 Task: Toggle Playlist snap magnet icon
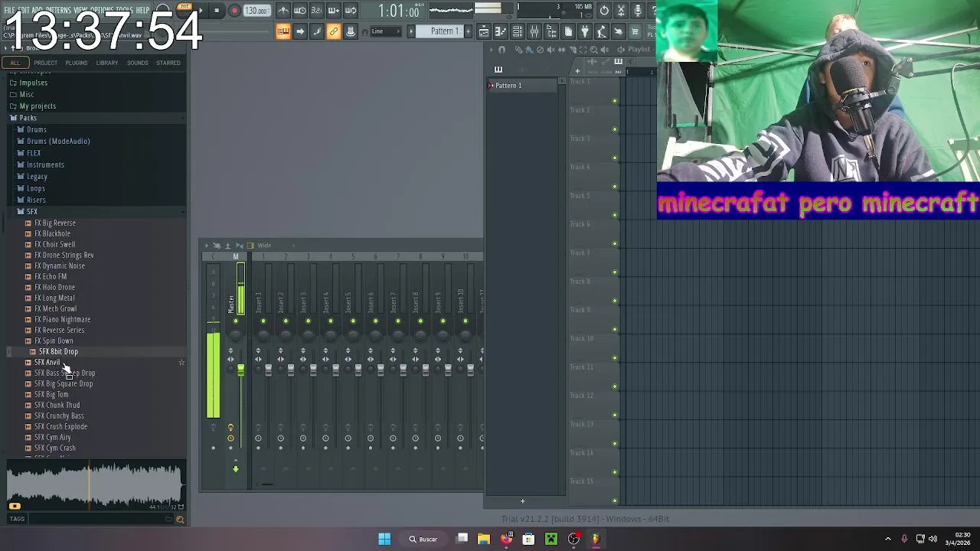coord(502,50)
